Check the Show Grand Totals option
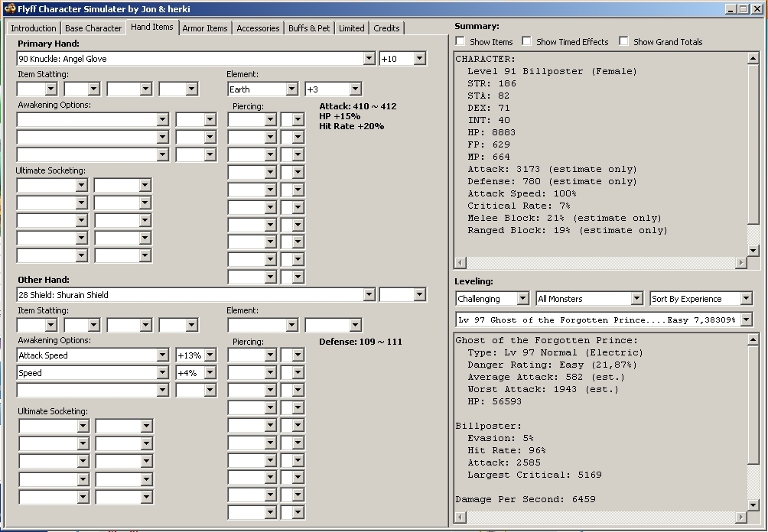768x532 pixels. [623, 41]
